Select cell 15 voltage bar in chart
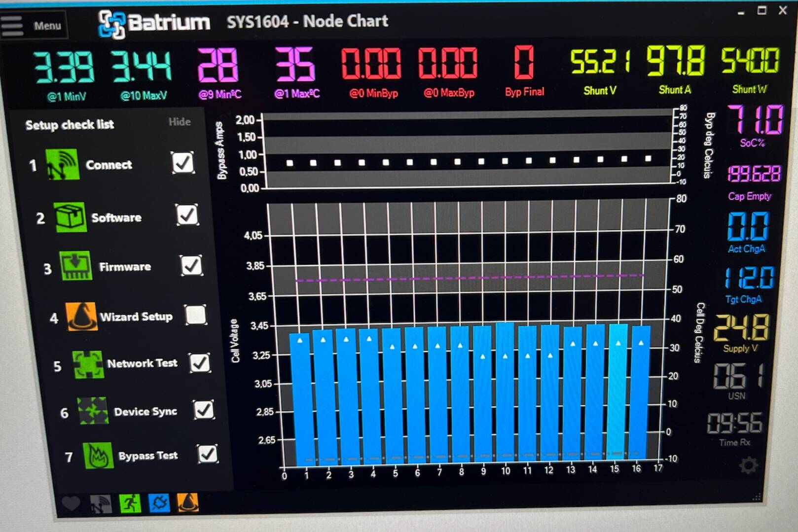This screenshot has width=798, height=532. click(x=618, y=390)
